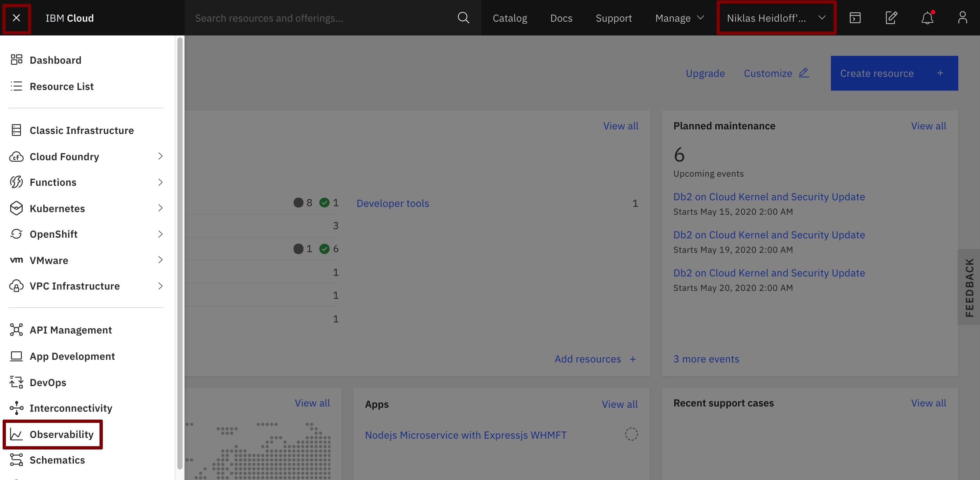Click the Cloud Foundry cloud icon

tap(16, 156)
